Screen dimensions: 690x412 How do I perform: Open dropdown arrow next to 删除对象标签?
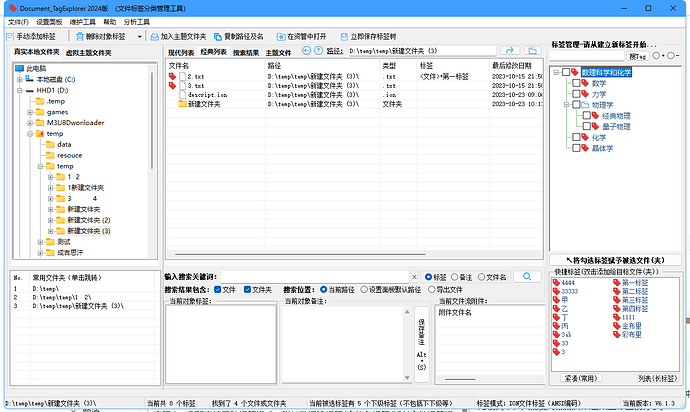click(139, 37)
